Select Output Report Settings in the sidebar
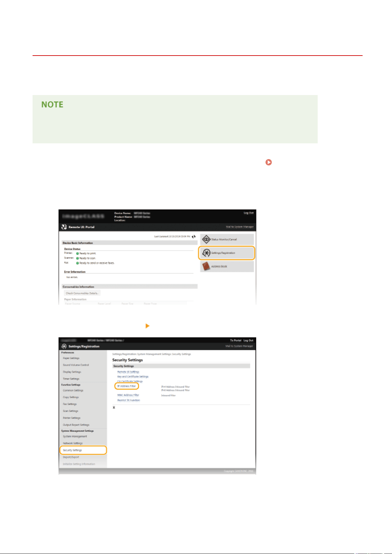Image resolution: width=392 pixels, height=554 pixels. pyautogui.click(x=76, y=425)
